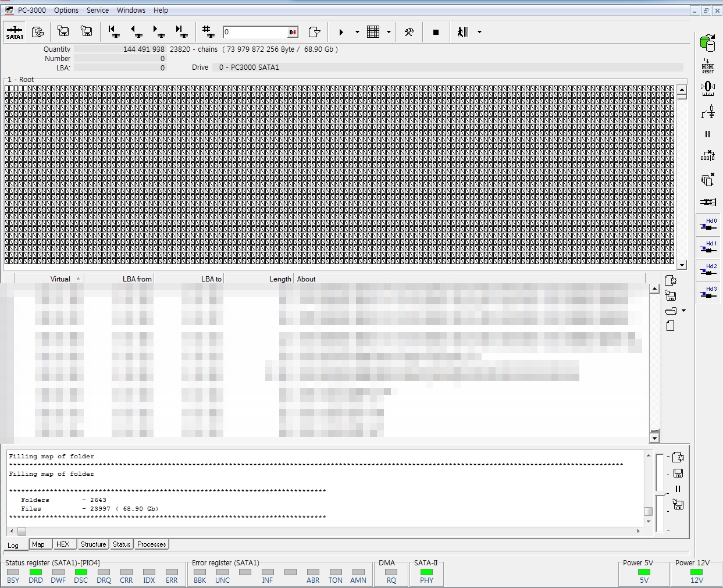This screenshot has height=588, width=723.
Task: Click the power switch circuit icon in sidebar
Action: point(708,111)
